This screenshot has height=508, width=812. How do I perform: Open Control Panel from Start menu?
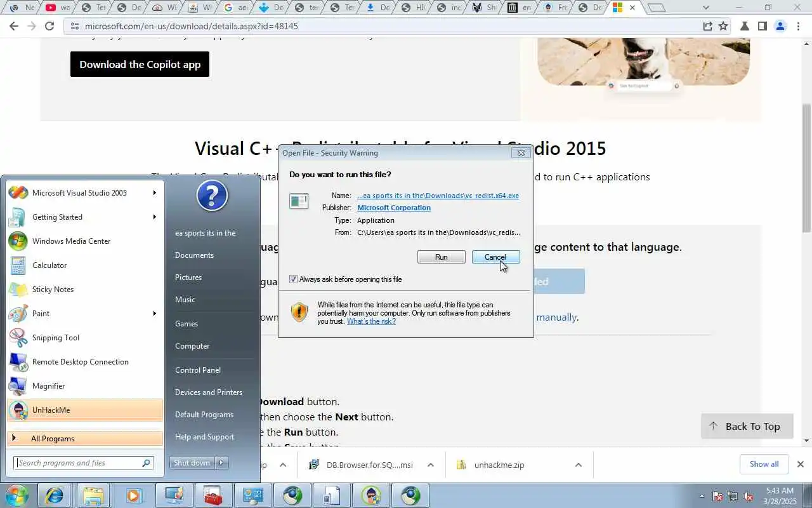pyautogui.click(x=198, y=370)
